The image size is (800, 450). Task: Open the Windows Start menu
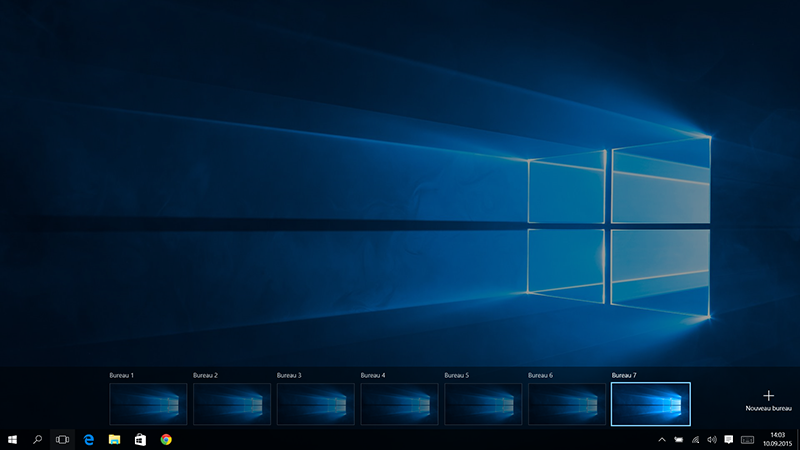coord(12,439)
